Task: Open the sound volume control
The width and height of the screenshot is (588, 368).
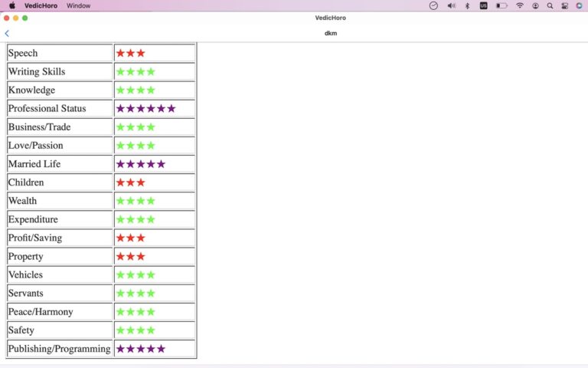Action: 451,5
